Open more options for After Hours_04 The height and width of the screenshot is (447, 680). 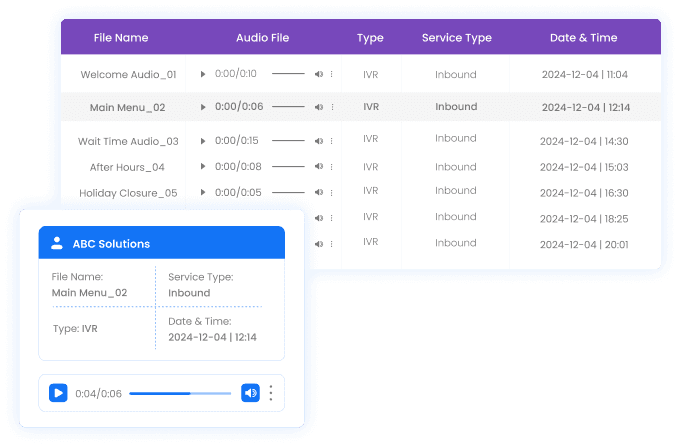(332, 166)
